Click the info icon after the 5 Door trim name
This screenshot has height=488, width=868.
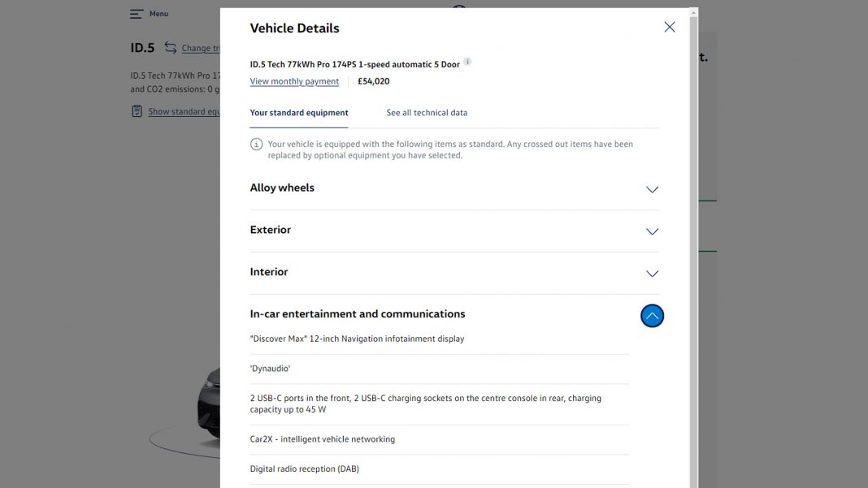[x=467, y=62]
